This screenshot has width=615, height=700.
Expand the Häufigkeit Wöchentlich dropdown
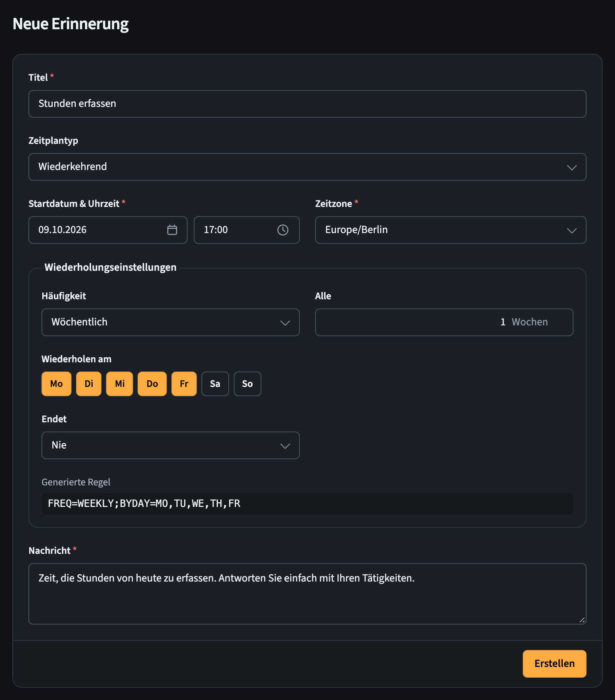[171, 322]
